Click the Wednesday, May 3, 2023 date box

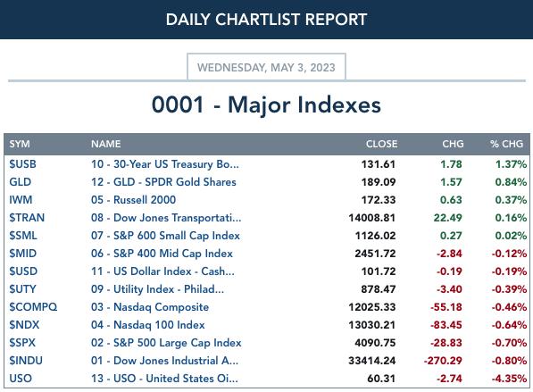click(266, 67)
